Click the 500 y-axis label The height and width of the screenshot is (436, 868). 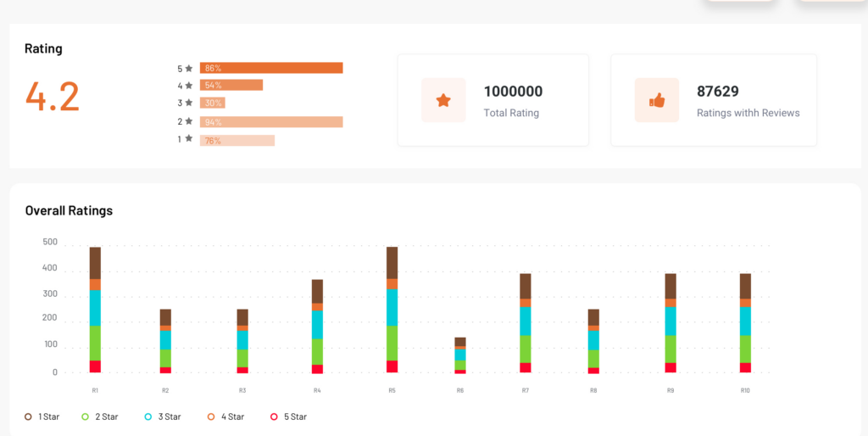tap(50, 242)
